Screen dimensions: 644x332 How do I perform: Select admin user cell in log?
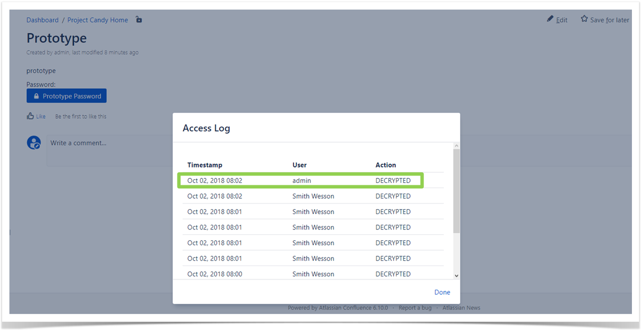coord(302,181)
